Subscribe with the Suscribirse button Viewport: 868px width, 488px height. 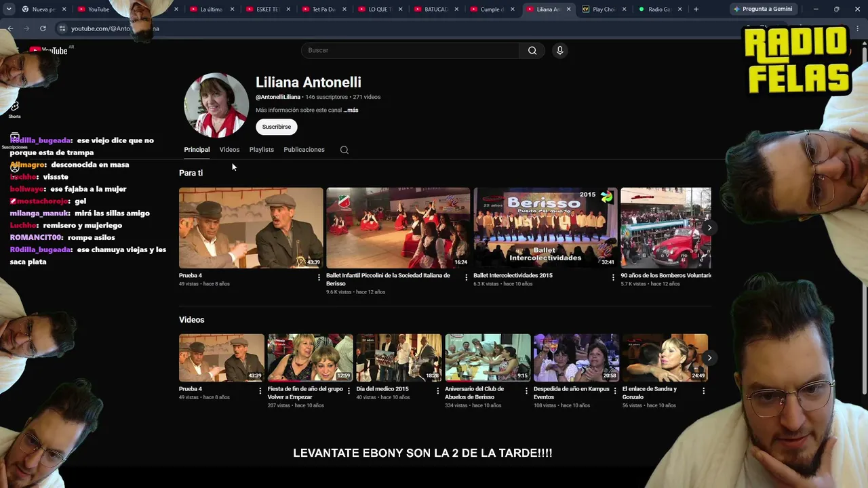click(277, 127)
